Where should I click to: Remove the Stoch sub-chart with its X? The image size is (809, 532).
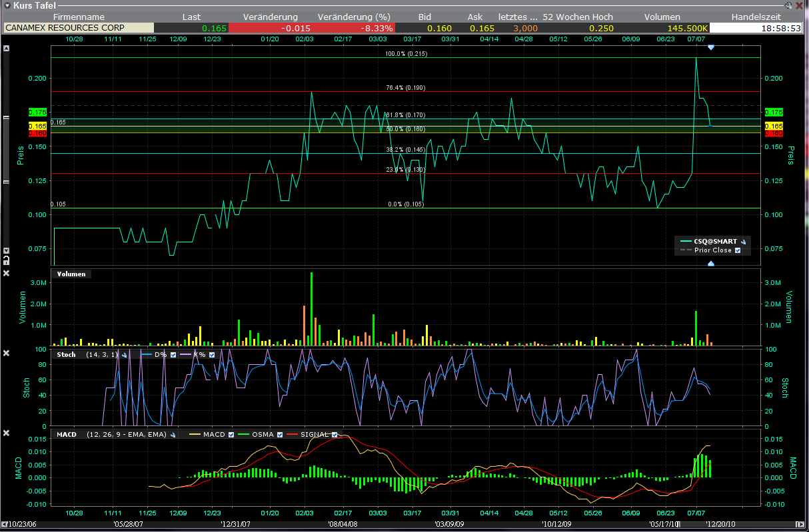pyautogui.click(x=7, y=353)
